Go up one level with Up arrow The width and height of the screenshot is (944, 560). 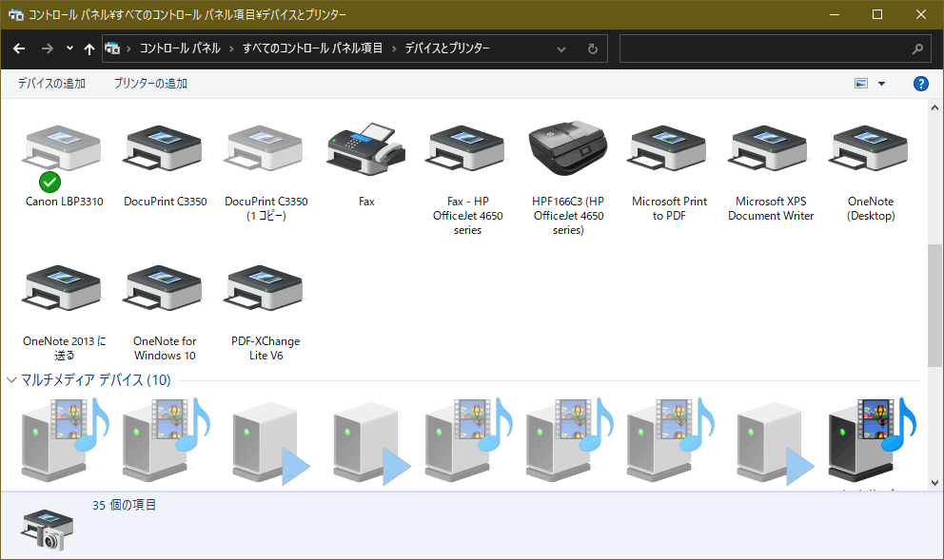89,48
